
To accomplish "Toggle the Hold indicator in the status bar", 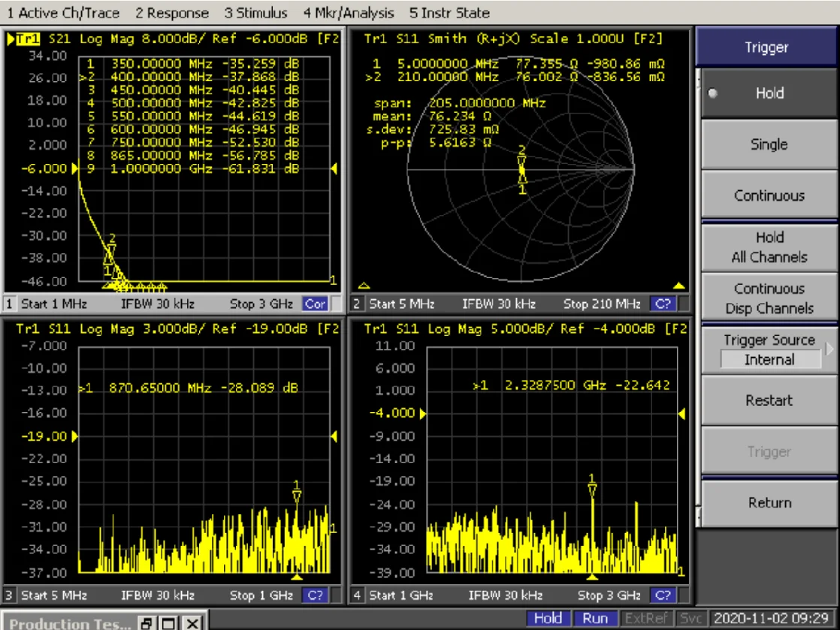I will (x=548, y=618).
